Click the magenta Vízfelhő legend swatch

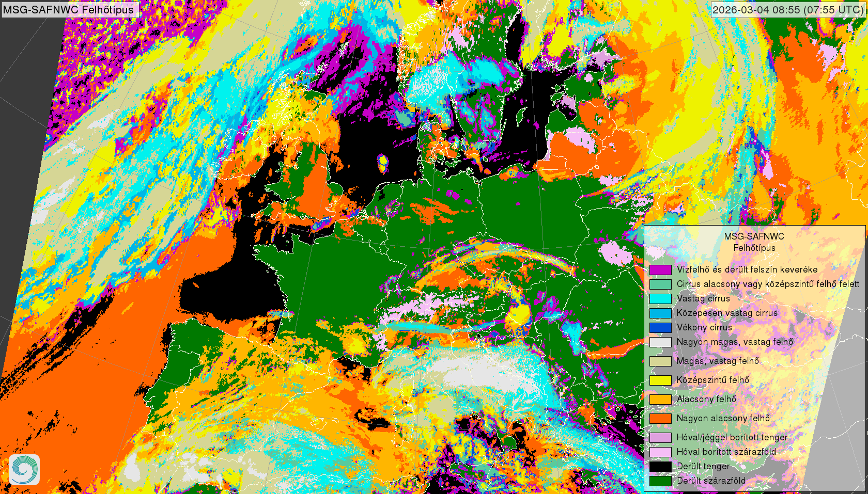point(660,269)
